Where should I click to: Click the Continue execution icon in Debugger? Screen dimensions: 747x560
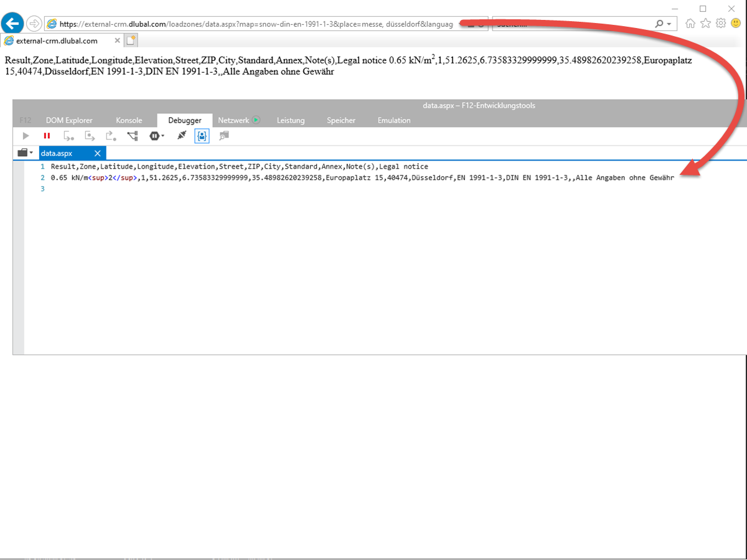click(25, 136)
